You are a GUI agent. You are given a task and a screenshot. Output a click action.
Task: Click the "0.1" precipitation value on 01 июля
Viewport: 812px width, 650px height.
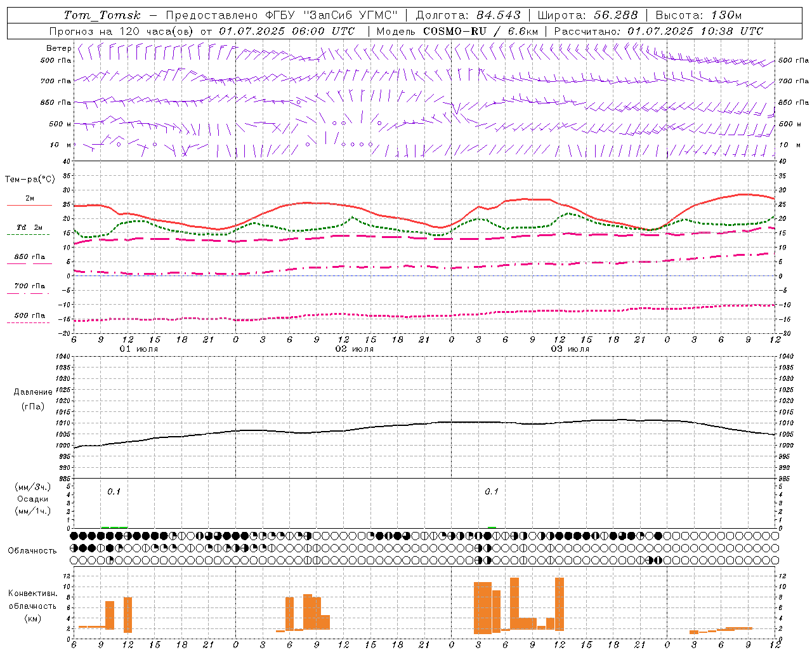click(114, 491)
